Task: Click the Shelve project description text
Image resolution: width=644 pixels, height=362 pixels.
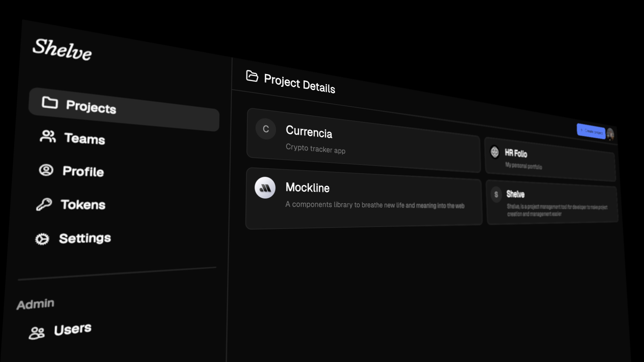Action: click(557, 210)
